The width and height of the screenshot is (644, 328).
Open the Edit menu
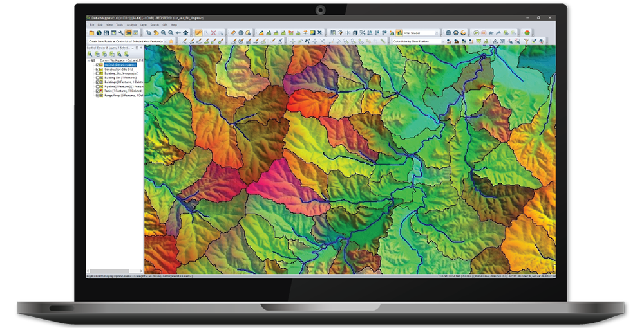(x=100, y=25)
